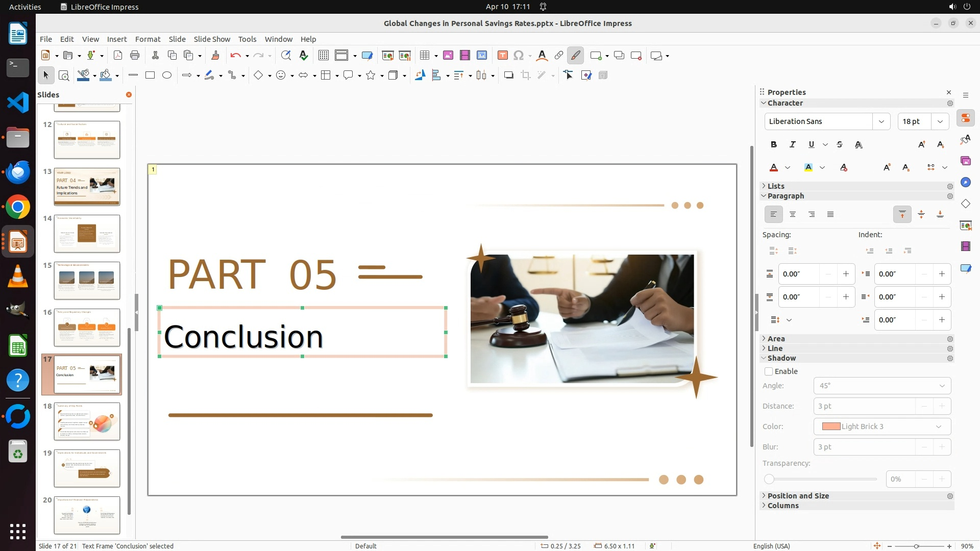Select the Rectangle drawing tool
Image resolution: width=980 pixels, height=551 pixels.
[x=150, y=76]
